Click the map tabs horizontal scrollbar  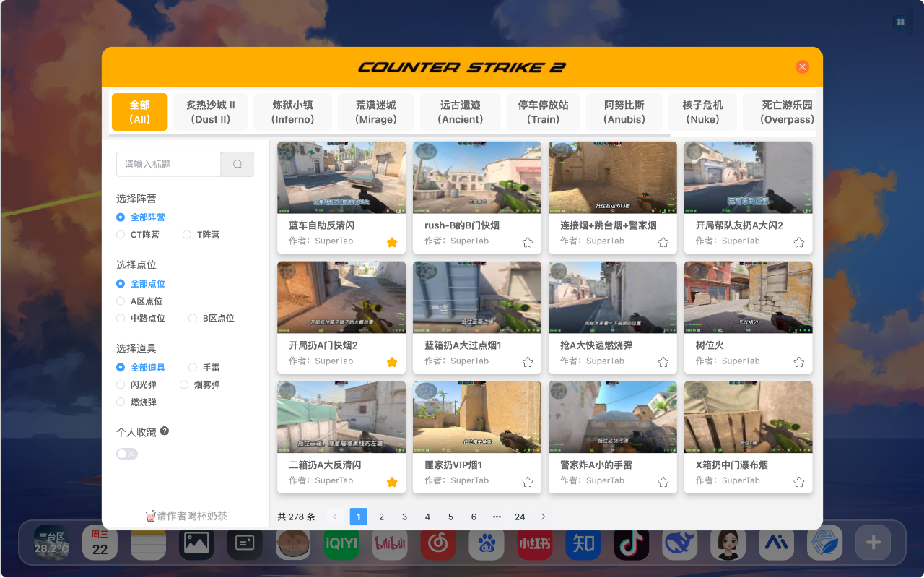tap(390, 135)
